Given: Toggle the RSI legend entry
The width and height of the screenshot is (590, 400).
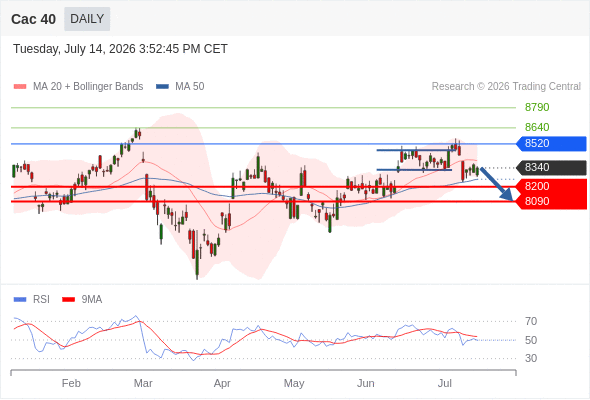Looking at the screenshot, I should (32, 300).
